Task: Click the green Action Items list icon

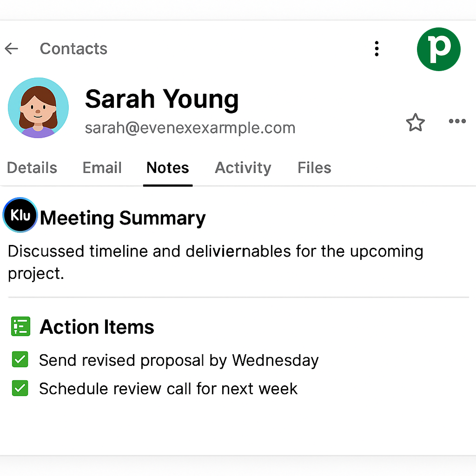Action: (20, 327)
